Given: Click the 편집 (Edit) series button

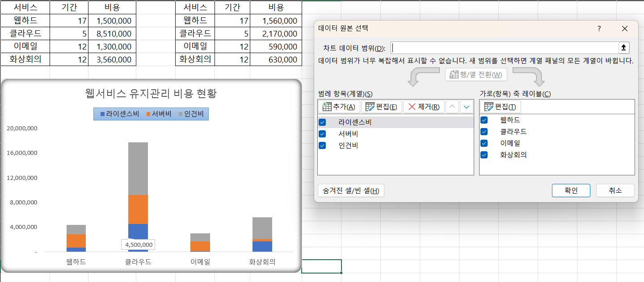Looking at the screenshot, I should [x=381, y=107].
